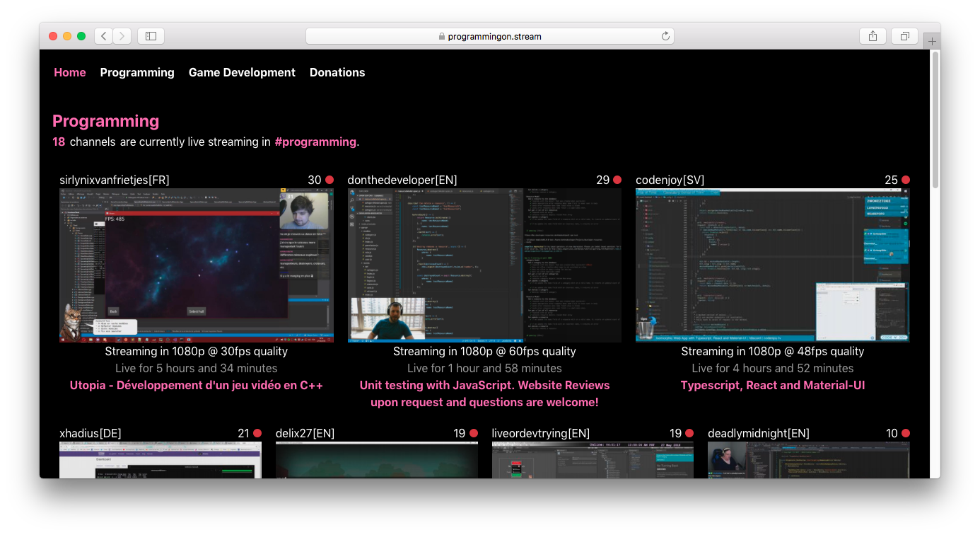Click channel name donthedeveloper[EN]
Screen dimensions: 980x535
(402, 180)
